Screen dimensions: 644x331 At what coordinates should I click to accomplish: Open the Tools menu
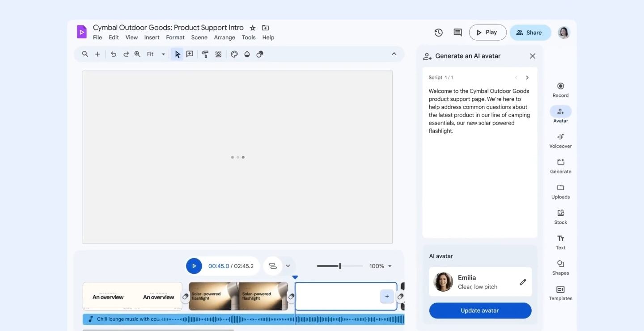pyautogui.click(x=249, y=38)
